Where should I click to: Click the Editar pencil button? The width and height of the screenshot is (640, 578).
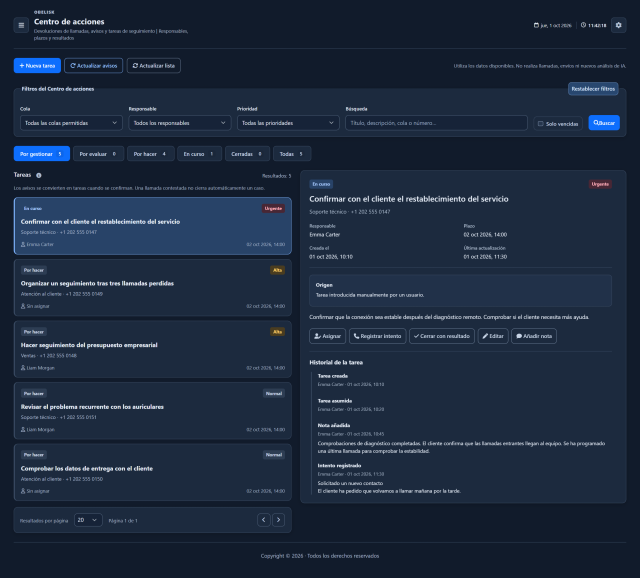click(x=493, y=336)
